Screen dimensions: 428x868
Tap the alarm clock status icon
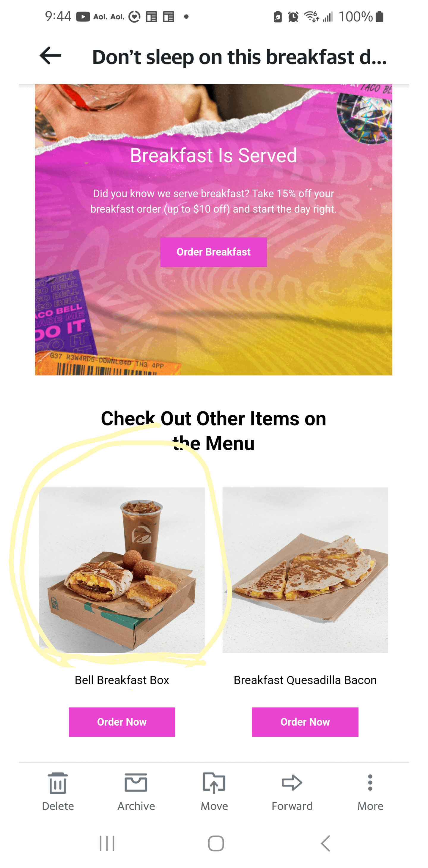(293, 17)
